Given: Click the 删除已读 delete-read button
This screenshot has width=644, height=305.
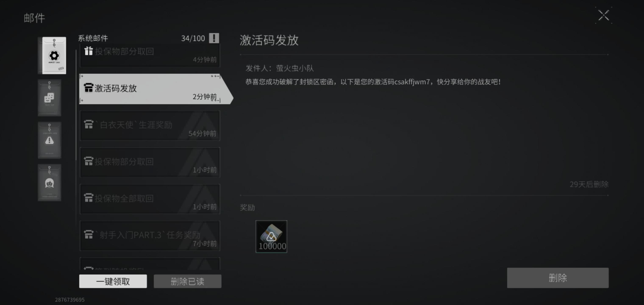Looking at the screenshot, I should [187, 281].
